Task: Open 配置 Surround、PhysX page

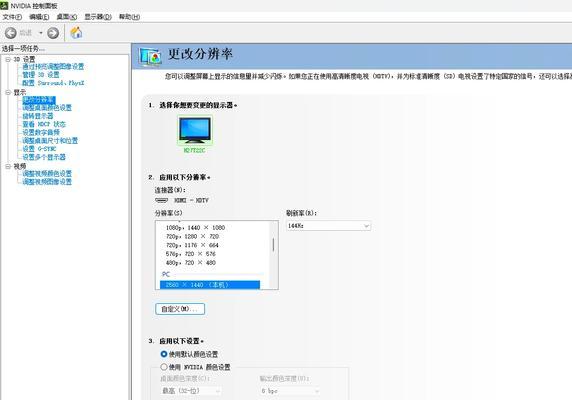Action: click(x=53, y=83)
